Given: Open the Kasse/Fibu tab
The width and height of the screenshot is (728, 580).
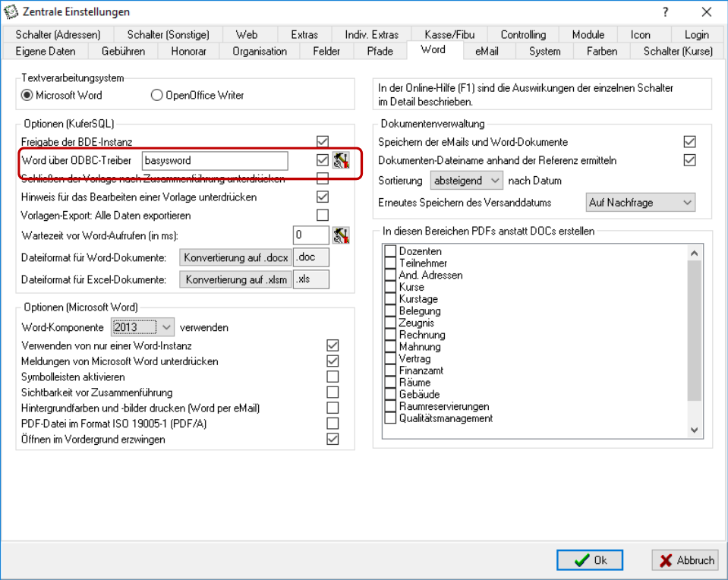Looking at the screenshot, I should 449,34.
